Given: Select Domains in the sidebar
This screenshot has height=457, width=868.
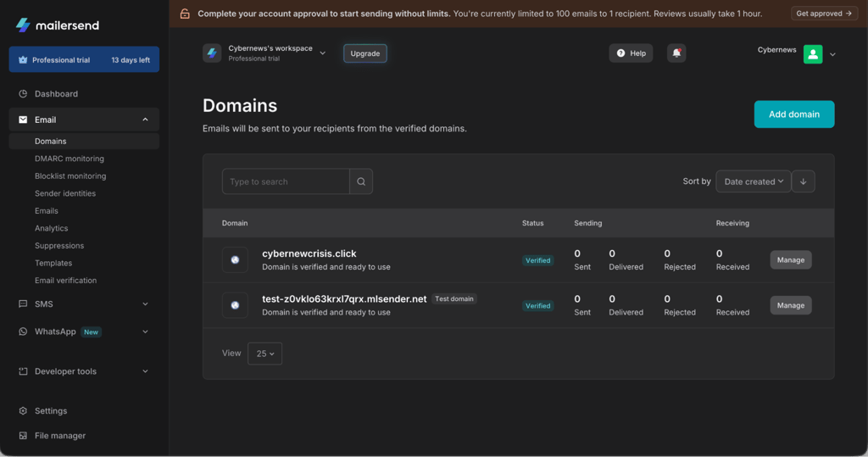Looking at the screenshot, I should 84,142.
